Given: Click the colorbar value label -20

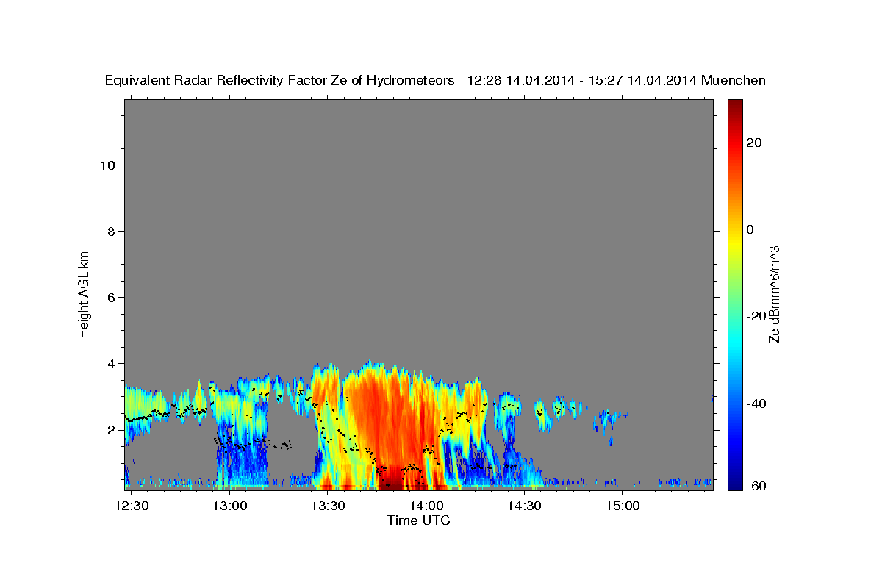Looking at the screenshot, I should [756, 316].
